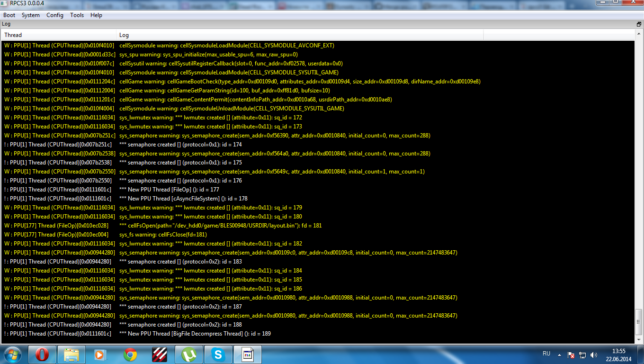Select the cellSysutilRegisterCallback warning row
The width and height of the screenshot is (644, 364).
click(318, 64)
